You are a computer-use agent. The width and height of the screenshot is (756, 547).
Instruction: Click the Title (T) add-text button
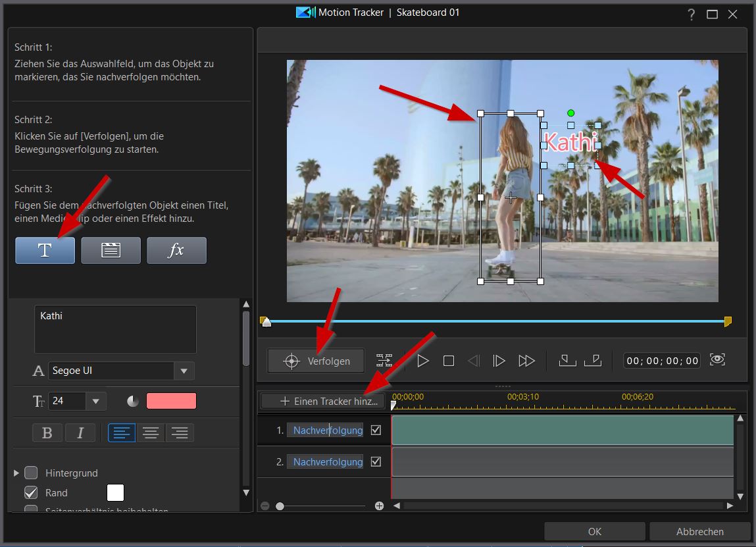point(45,251)
